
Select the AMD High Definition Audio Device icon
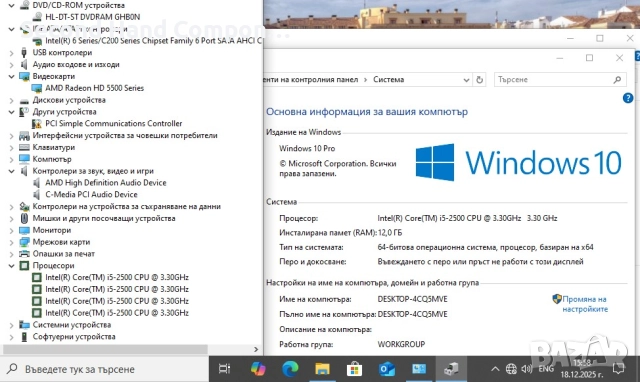coord(37,183)
